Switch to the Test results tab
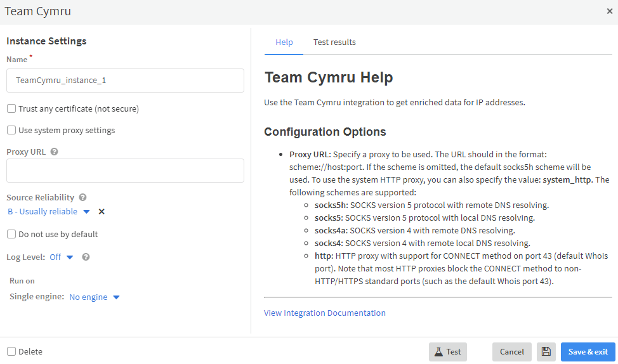This screenshot has width=618, height=364. [x=334, y=42]
